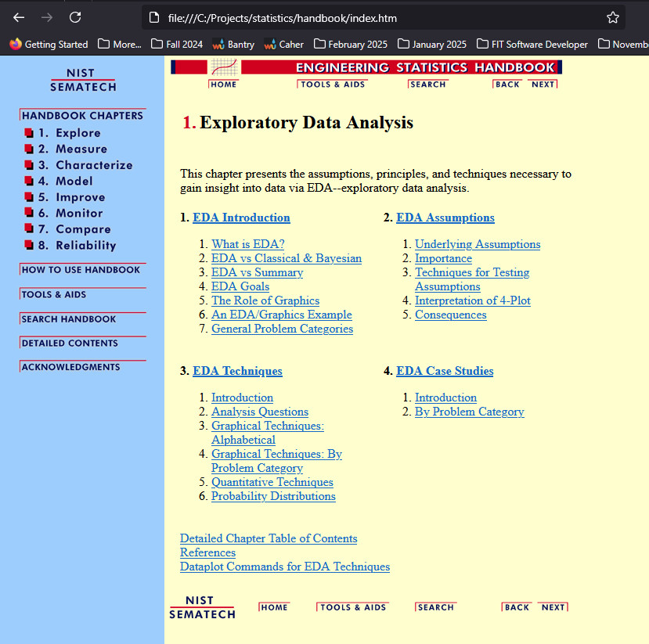Open Quantitative Techniques link
Viewport: 649px width, 644px height.
coord(272,482)
